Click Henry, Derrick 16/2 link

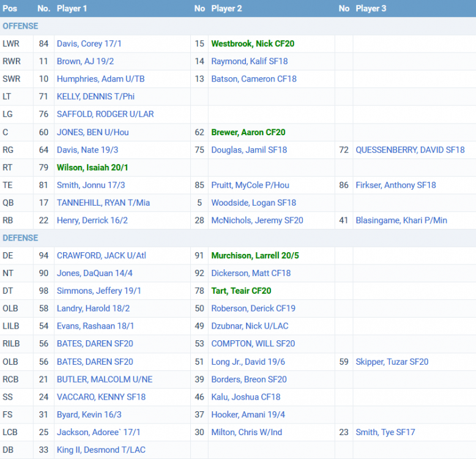[x=92, y=220]
